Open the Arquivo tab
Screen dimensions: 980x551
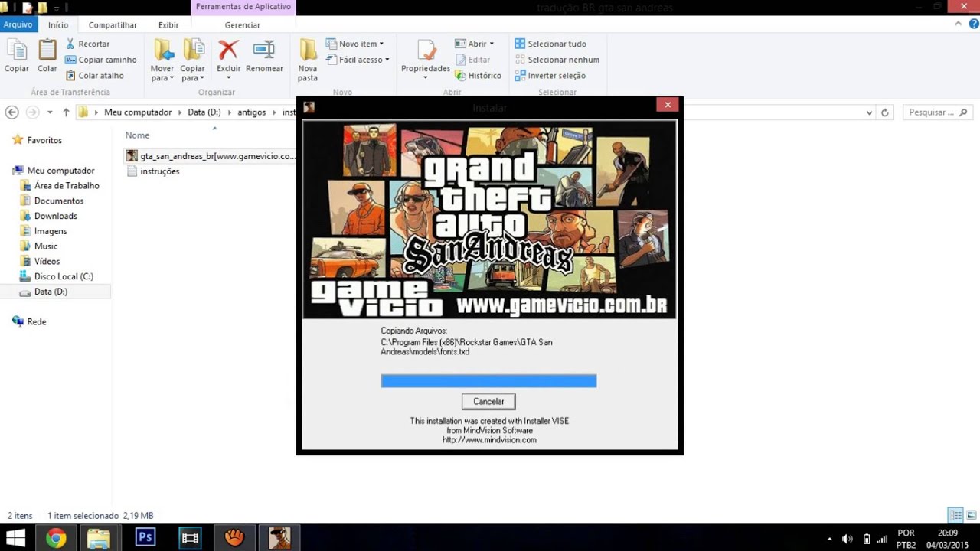[18, 24]
